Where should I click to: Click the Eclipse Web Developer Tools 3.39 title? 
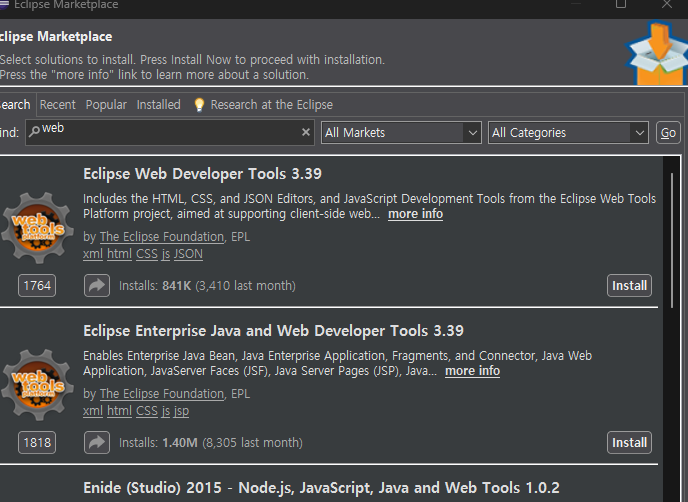202,174
